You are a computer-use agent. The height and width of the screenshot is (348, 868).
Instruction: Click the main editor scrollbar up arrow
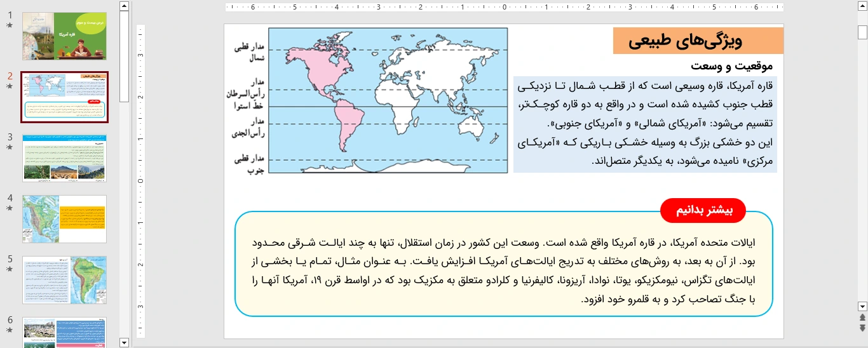point(862,6)
